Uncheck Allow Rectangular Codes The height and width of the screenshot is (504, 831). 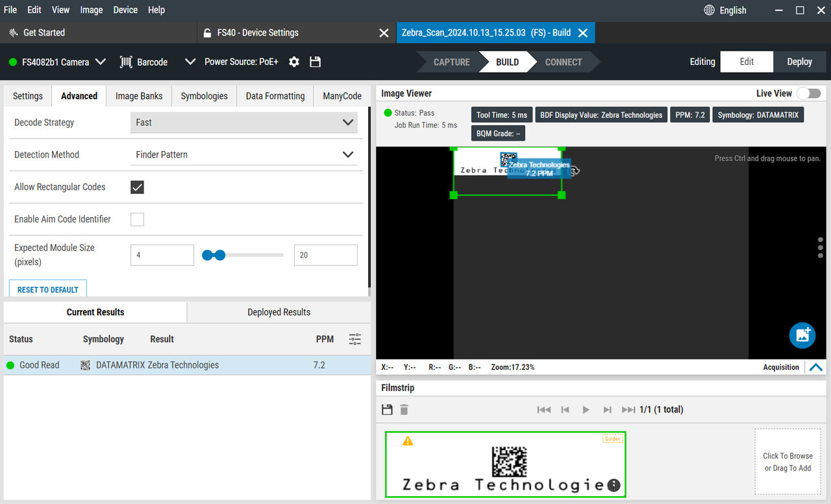[137, 187]
